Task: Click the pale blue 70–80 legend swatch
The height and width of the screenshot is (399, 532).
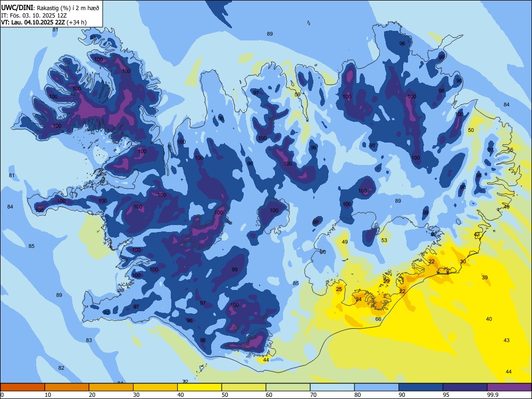Action: point(332,387)
